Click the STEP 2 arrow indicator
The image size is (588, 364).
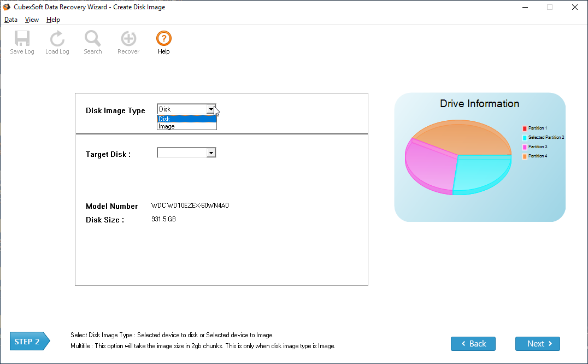tap(30, 342)
